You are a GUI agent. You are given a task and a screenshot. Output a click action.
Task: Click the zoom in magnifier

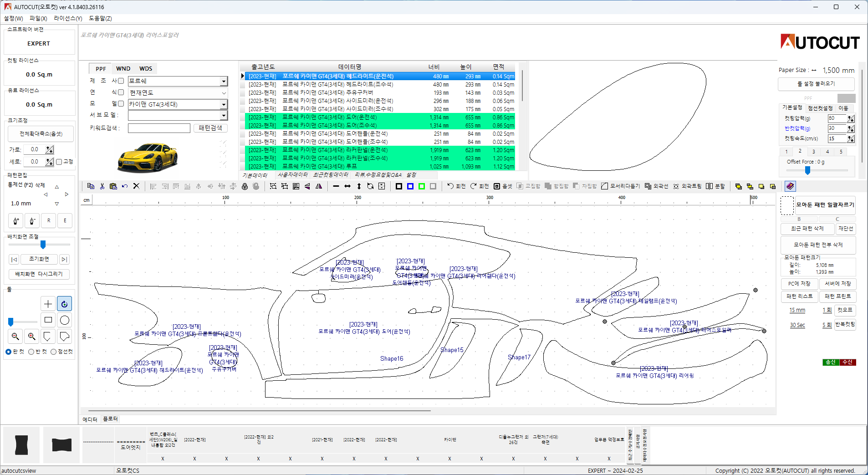click(31, 337)
